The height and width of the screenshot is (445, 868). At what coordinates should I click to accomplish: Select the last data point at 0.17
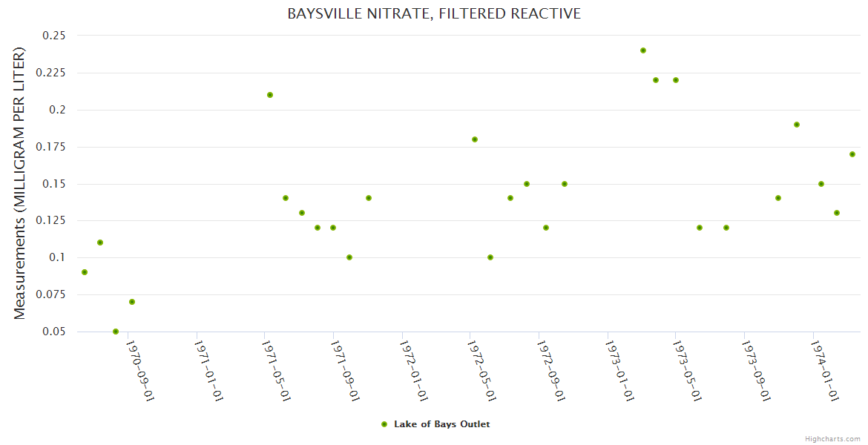852,154
